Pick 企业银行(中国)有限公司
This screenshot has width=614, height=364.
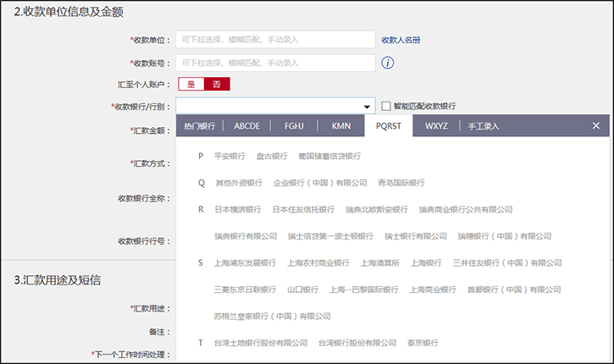320,183
